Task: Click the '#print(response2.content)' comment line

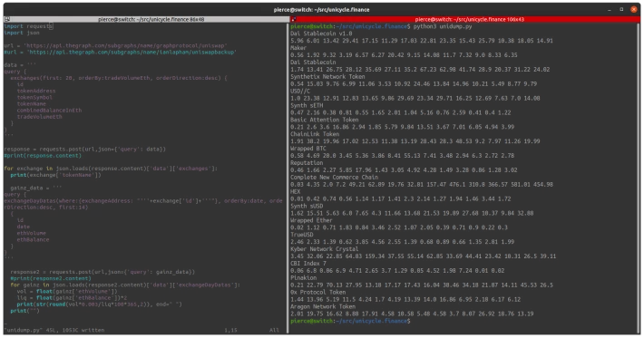Action: tap(51, 278)
